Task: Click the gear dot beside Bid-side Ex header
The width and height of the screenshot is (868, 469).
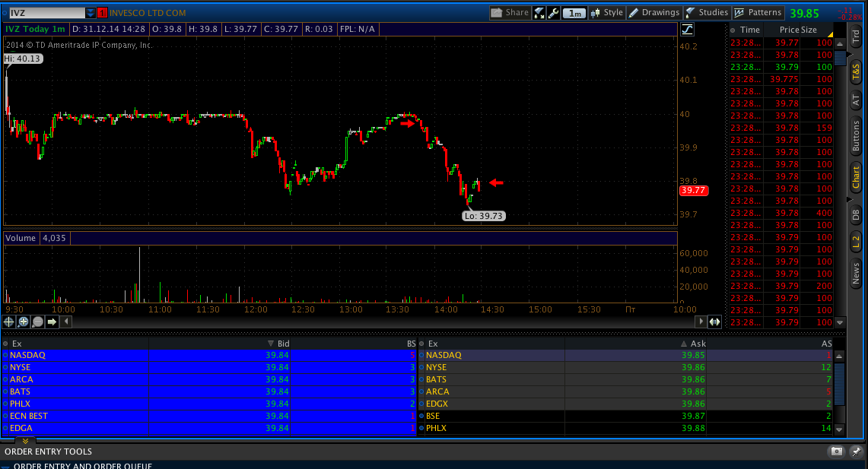Action: point(5,344)
